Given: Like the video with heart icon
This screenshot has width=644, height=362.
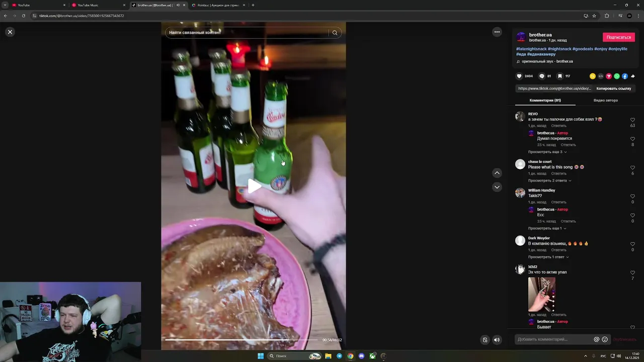Looking at the screenshot, I should click(519, 76).
